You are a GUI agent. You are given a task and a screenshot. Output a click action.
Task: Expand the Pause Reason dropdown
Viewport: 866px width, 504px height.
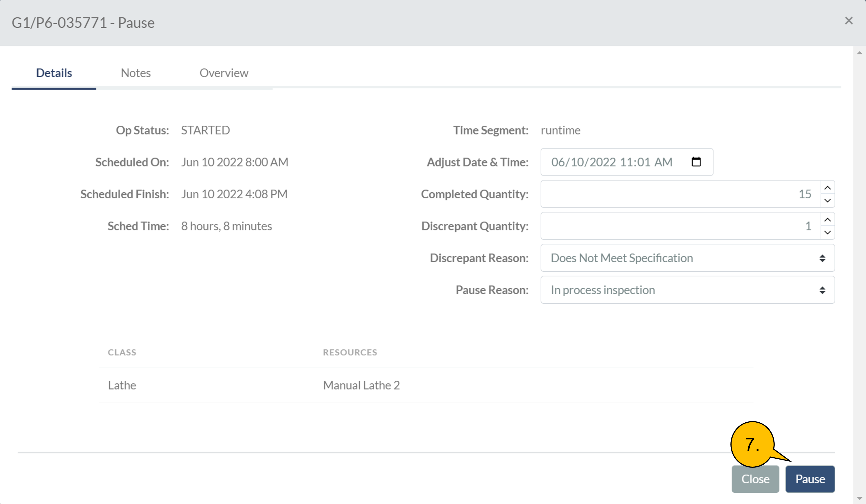(x=687, y=290)
